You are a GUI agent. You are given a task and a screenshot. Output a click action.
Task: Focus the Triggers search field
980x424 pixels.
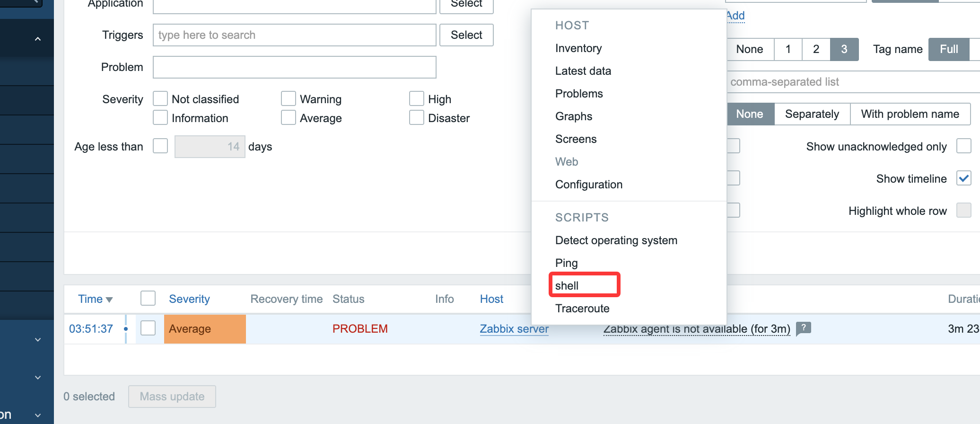[294, 35]
